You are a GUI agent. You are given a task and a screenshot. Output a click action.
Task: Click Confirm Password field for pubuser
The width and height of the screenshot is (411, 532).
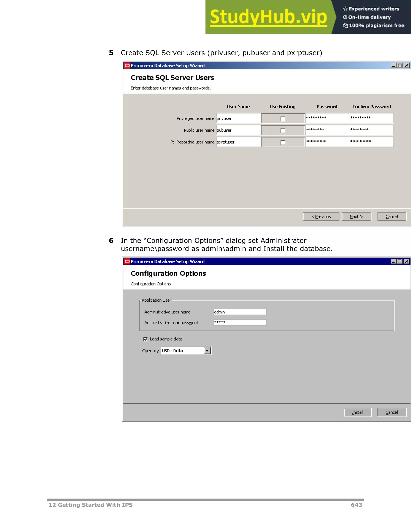[371, 130]
